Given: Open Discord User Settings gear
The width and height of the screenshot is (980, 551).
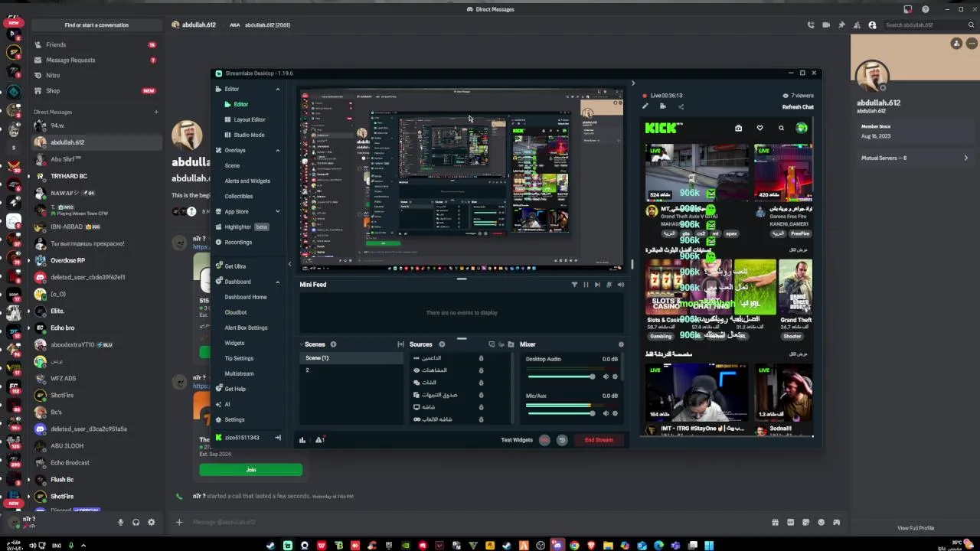Looking at the screenshot, I should pyautogui.click(x=151, y=523).
